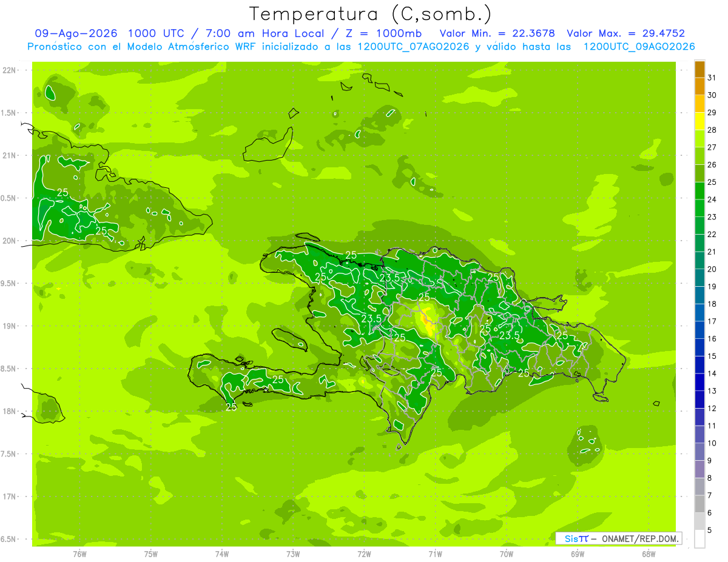Click the "7.5N" latitude label

point(9,455)
